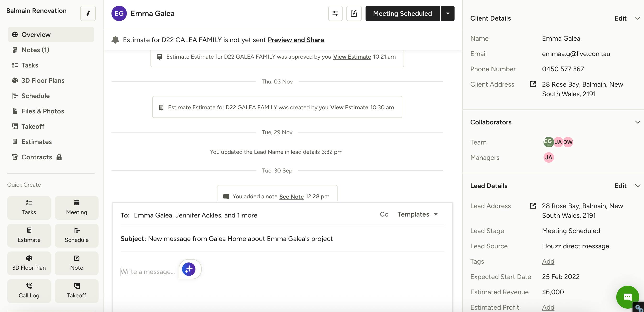The height and width of the screenshot is (312, 644).
Task: Click Add next to Tags
Action: pyautogui.click(x=548, y=261)
